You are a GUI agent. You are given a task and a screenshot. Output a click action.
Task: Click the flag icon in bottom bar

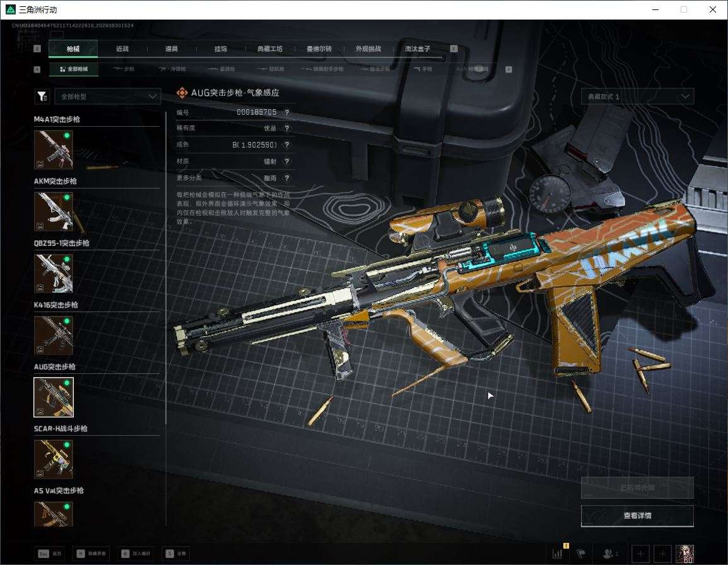point(581,554)
